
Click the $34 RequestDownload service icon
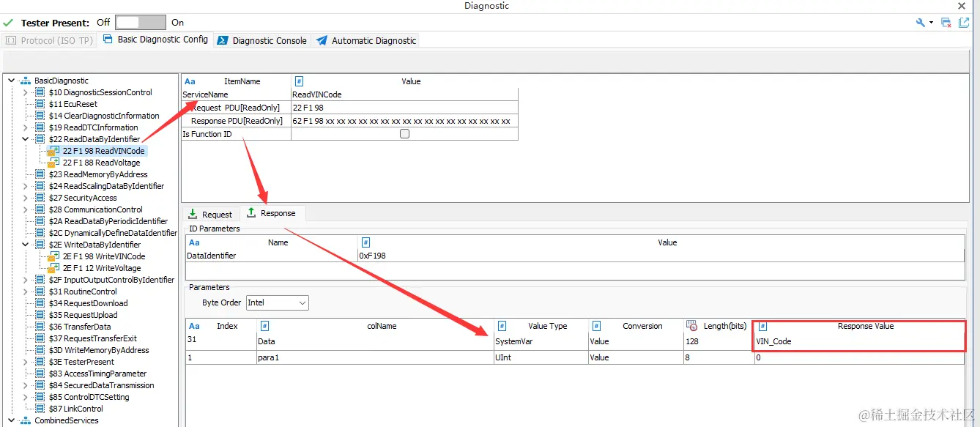40,303
